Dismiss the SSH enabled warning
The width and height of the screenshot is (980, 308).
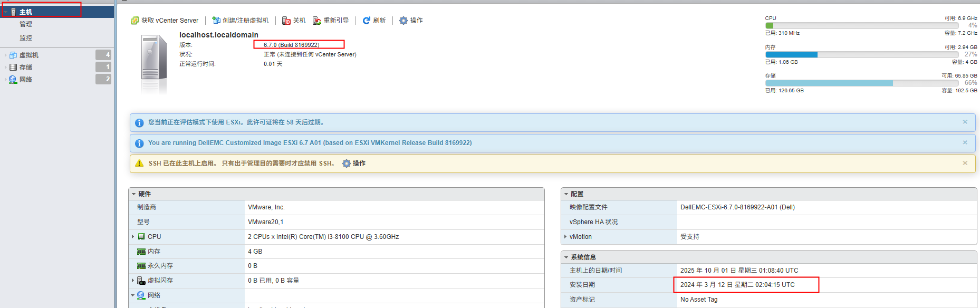[x=965, y=163]
